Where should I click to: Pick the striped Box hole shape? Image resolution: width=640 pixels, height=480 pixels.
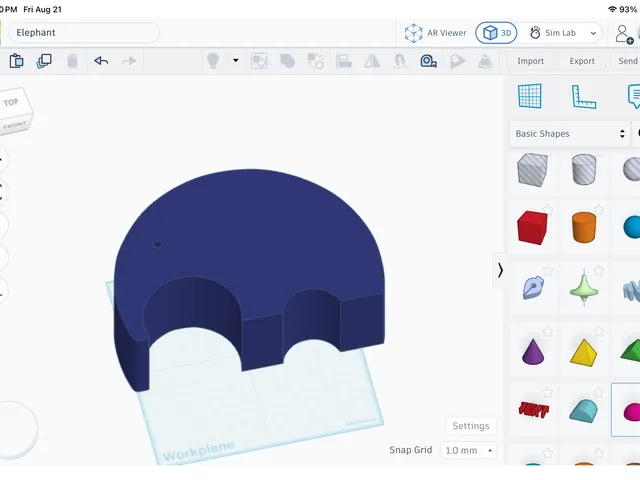[x=532, y=170]
